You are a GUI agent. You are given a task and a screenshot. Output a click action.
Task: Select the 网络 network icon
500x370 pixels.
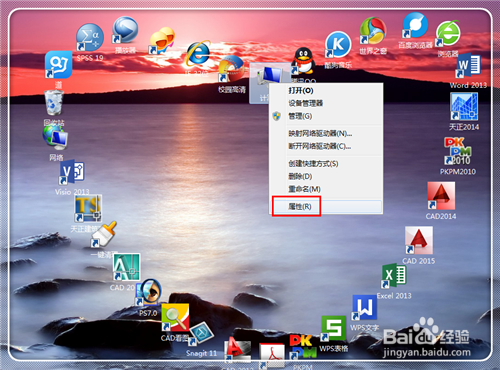[55, 137]
